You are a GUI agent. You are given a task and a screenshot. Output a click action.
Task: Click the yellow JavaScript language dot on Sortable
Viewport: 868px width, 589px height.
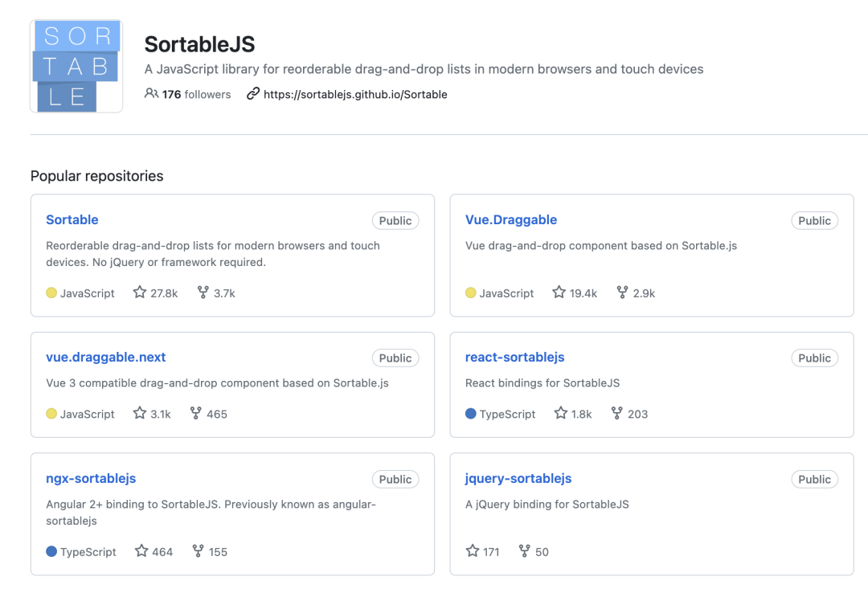tap(51, 292)
